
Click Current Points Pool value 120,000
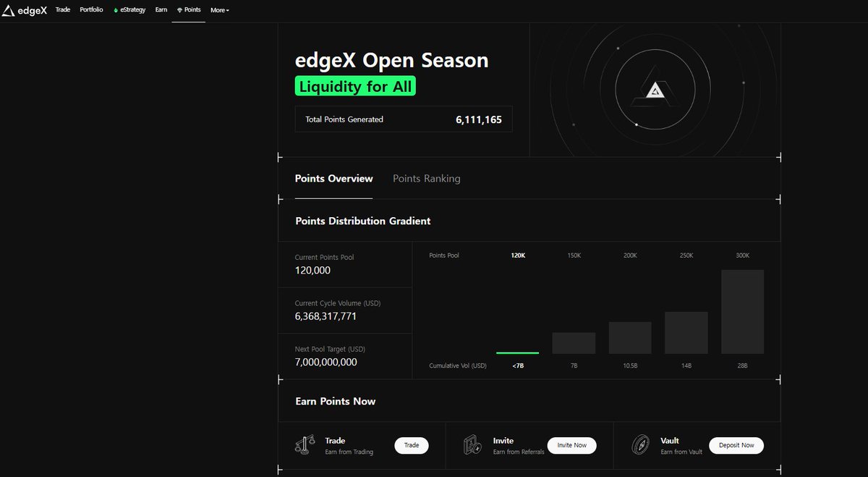click(312, 270)
